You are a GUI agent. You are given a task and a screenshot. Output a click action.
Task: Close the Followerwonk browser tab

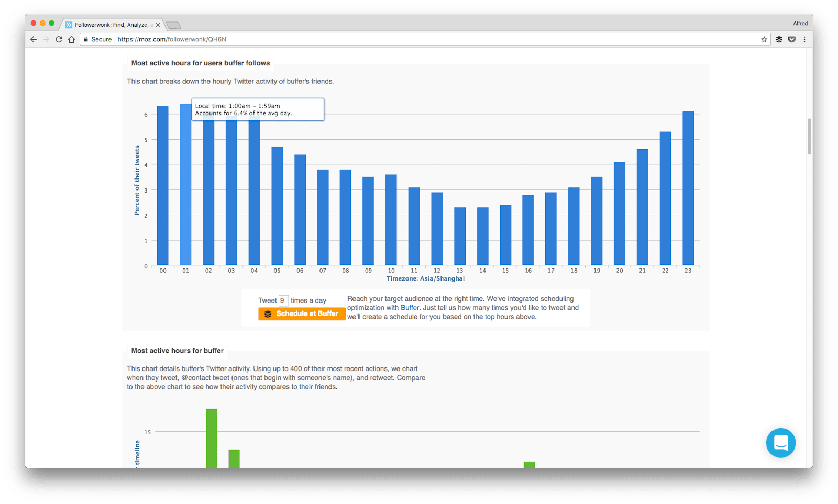pyautogui.click(x=158, y=25)
